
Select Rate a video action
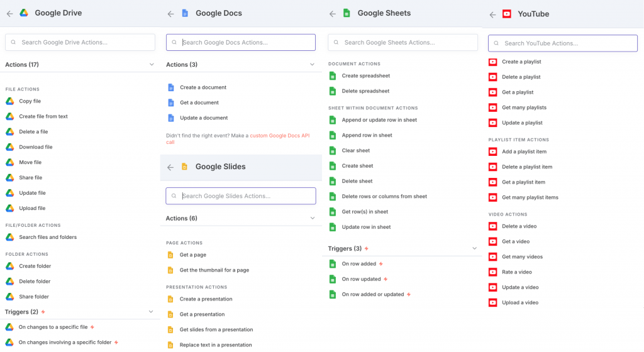[516, 272]
